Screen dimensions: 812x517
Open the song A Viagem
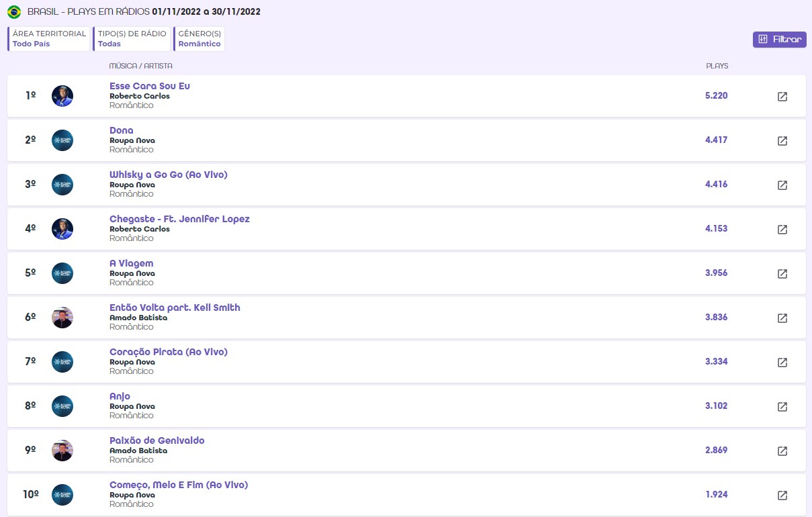tap(132, 263)
